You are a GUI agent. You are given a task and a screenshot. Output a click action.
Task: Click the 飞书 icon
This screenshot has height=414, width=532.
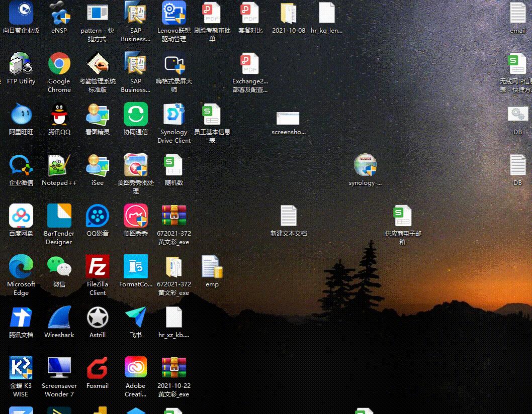coord(136,317)
